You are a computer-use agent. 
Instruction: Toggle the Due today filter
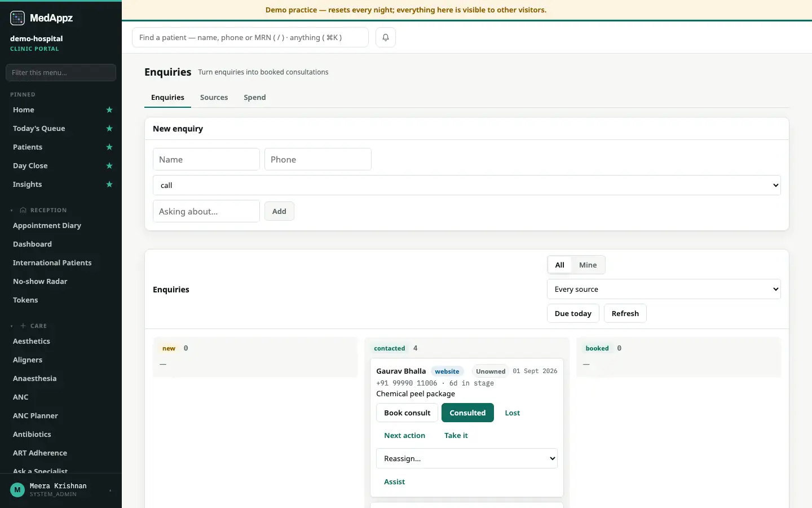573,313
